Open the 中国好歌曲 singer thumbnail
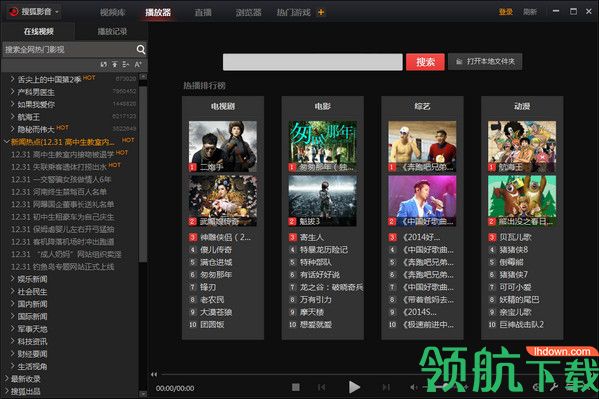 (x=422, y=201)
